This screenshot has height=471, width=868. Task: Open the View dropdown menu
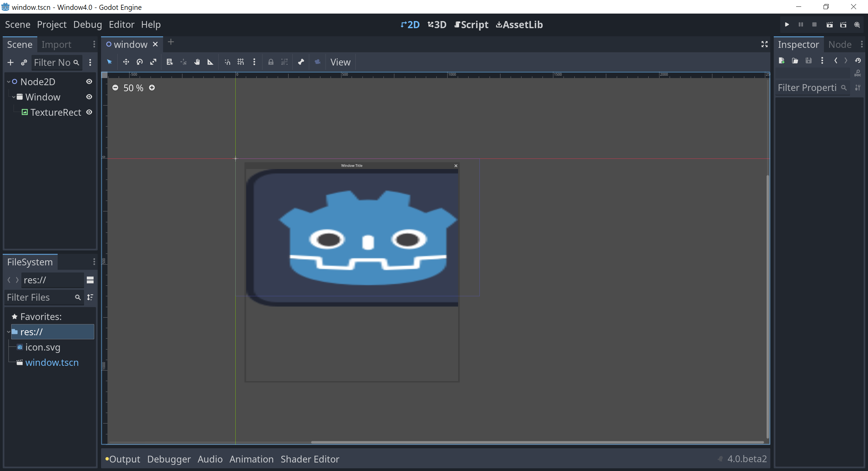point(340,62)
